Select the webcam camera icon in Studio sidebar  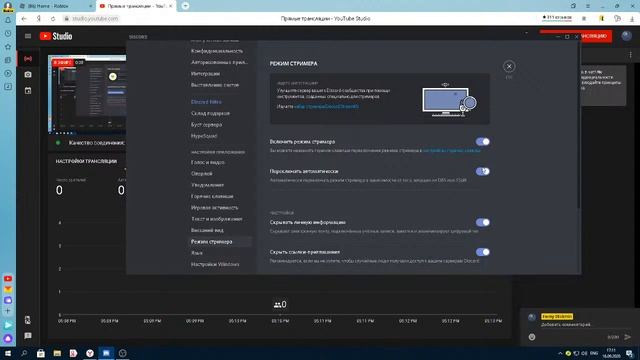(28, 74)
